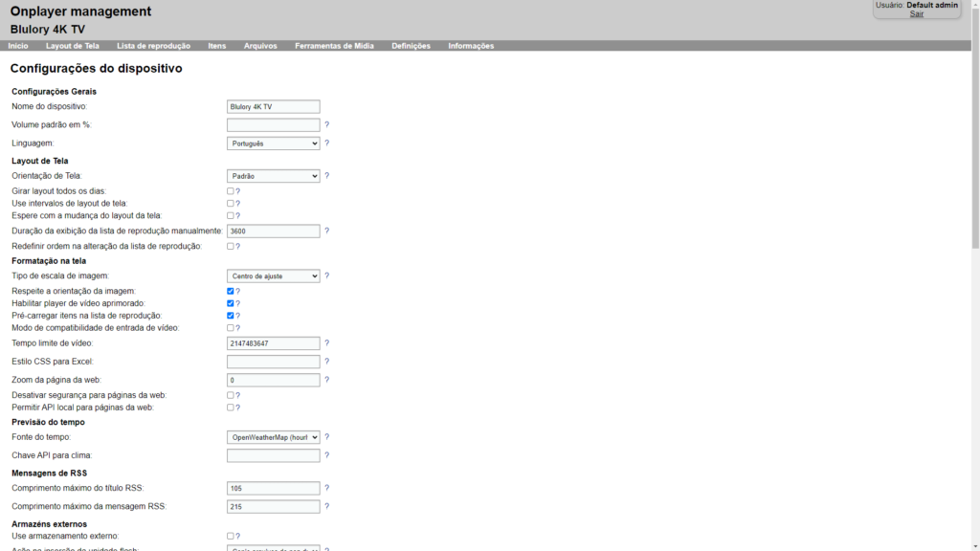Show help for Respeite a orientação da imagem

237,291
